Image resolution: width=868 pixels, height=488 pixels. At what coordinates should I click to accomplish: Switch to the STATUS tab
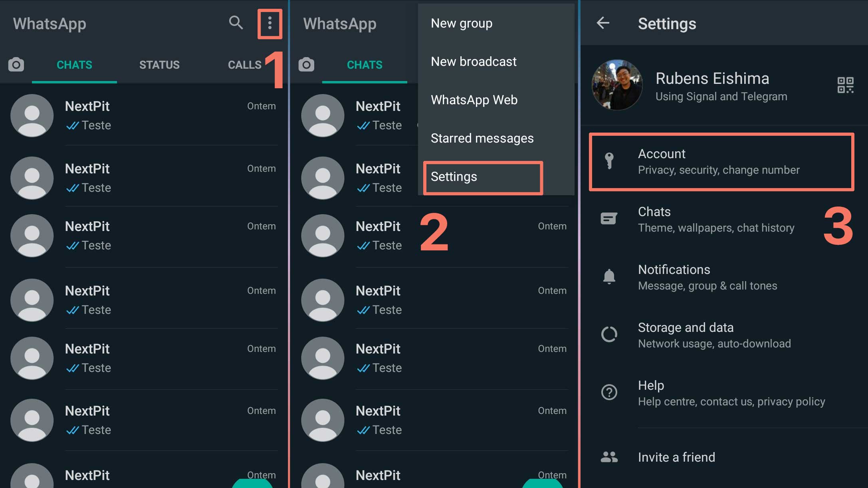(159, 65)
